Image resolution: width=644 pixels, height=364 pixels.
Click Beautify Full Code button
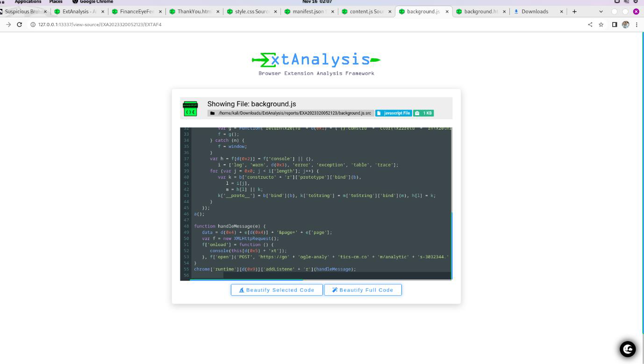363,290
